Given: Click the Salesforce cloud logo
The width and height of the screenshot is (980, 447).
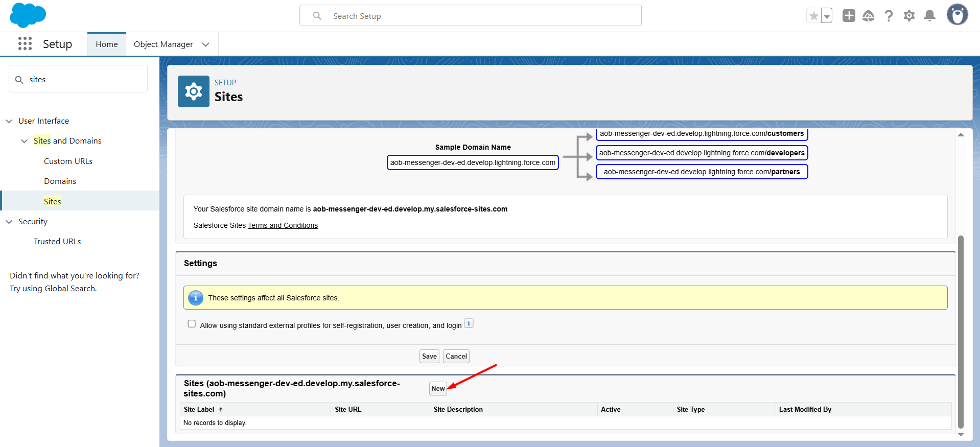Looking at the screenshot, I should pos(28,15).
